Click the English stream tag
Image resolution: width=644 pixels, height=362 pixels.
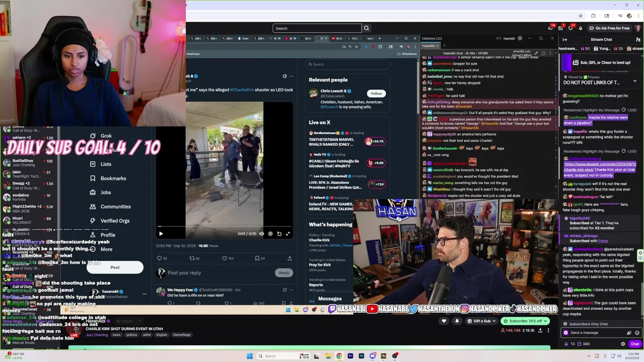[x=162, y=335]
